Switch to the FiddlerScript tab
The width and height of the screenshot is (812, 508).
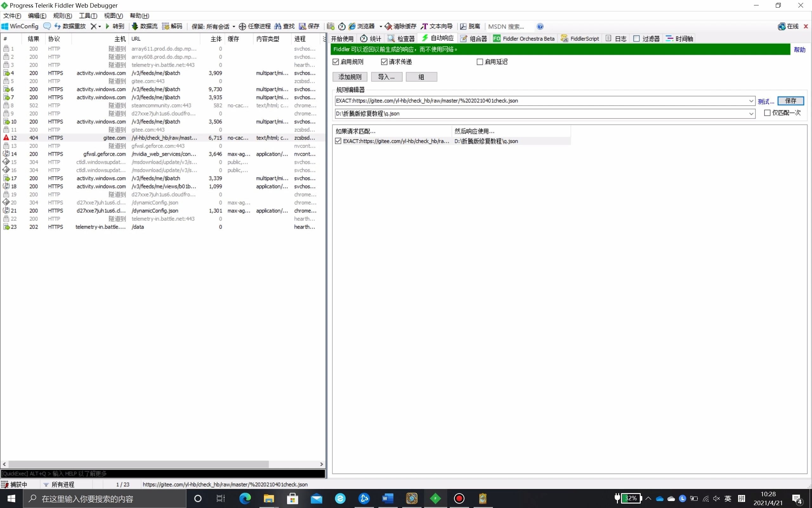coord(580,39)
